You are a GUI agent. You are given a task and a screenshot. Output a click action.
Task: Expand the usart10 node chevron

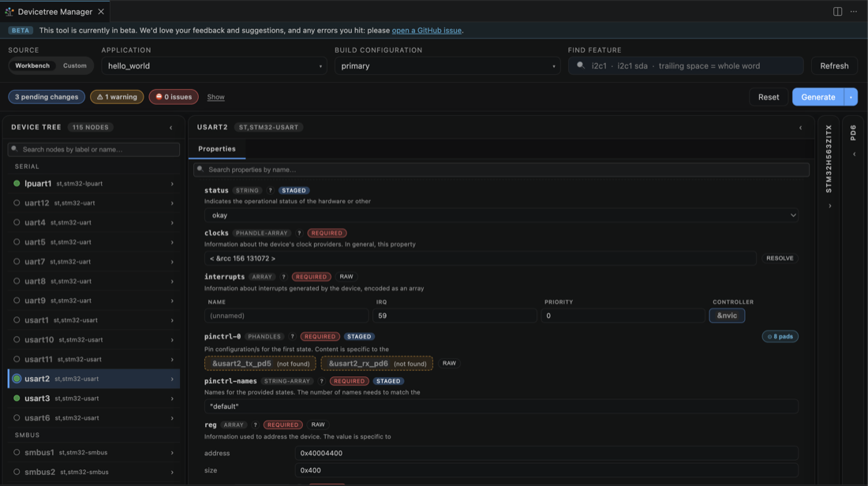pyautogui.click(x=172, y=340)
